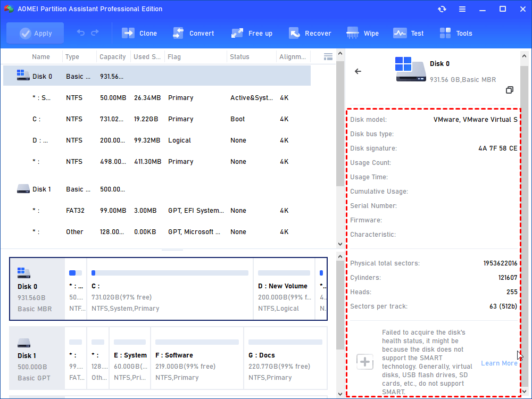Click the Apply checkmark button
532x399 pixels.
pos(35,33)
